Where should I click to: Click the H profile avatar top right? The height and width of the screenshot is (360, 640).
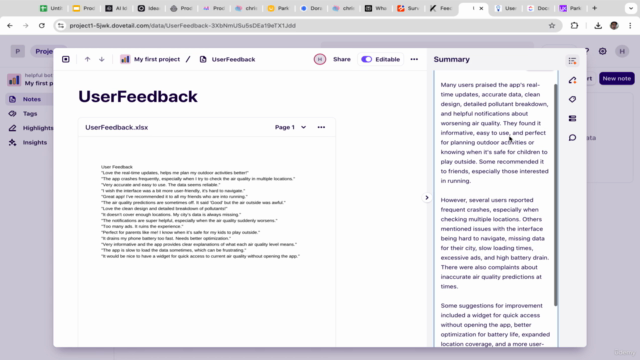(622, 51)
